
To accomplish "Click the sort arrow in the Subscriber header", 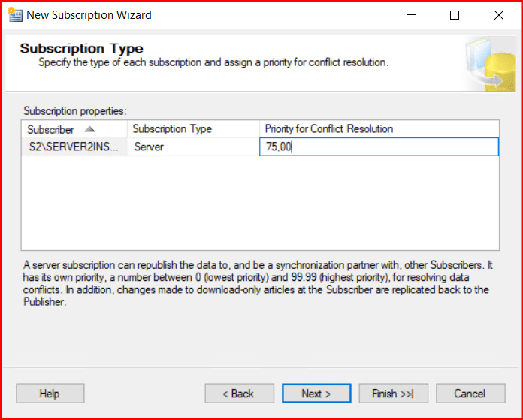I will coord(89,129).
